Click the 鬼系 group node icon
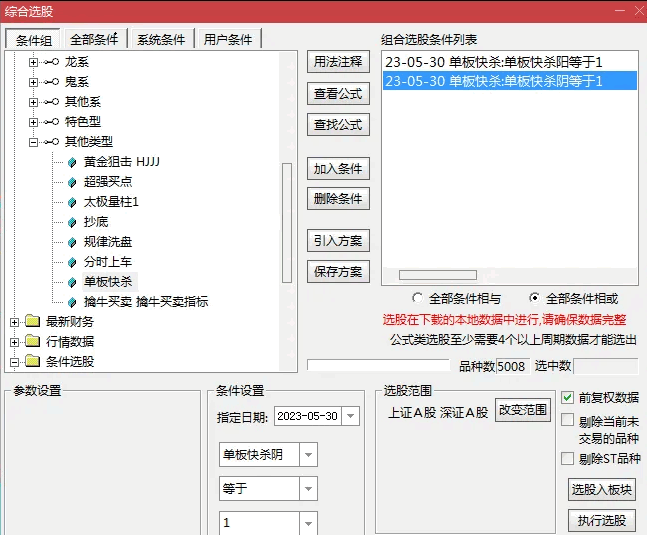This screenshot has height=535, width=647. click(52, 82)
